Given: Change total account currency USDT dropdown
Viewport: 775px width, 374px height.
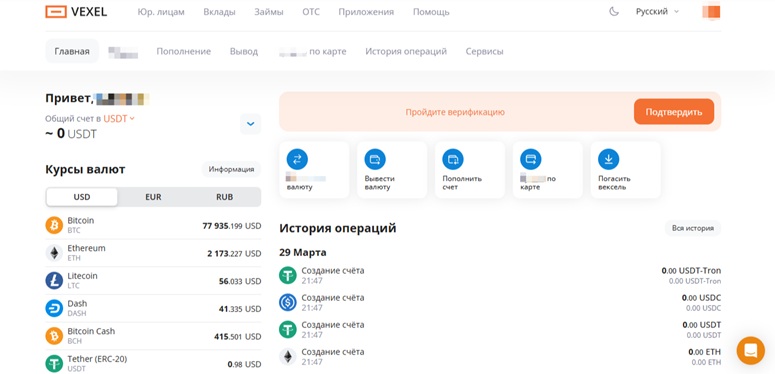Looking at the screenshot, I should click(119, 119).
